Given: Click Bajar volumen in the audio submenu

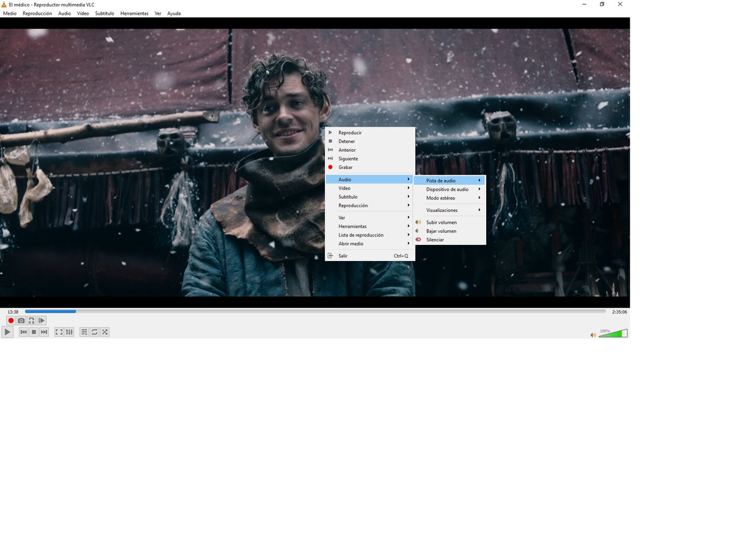Looking at the screenshot, I should point(449,231).
